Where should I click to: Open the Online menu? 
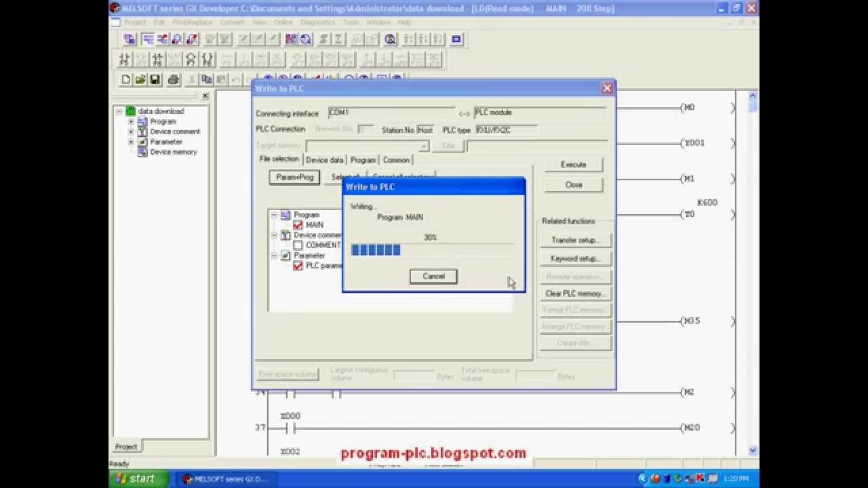click(x=283, y=22)
